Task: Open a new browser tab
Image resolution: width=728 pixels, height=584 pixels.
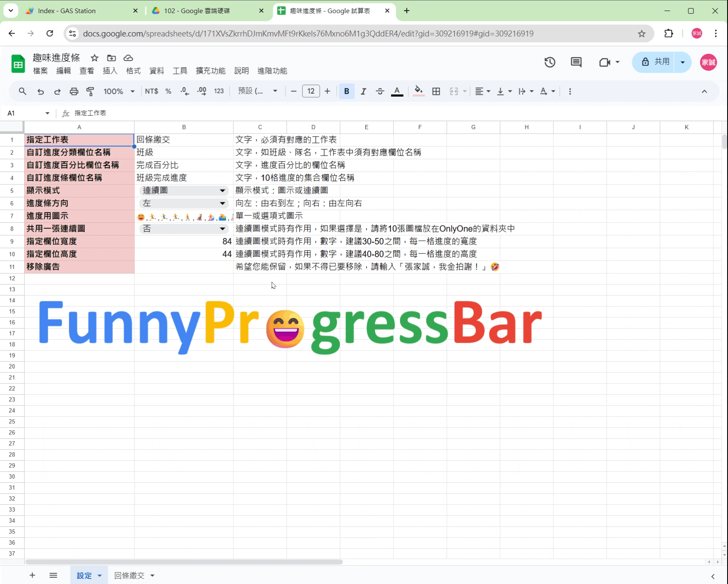Action: click(407, 11)
